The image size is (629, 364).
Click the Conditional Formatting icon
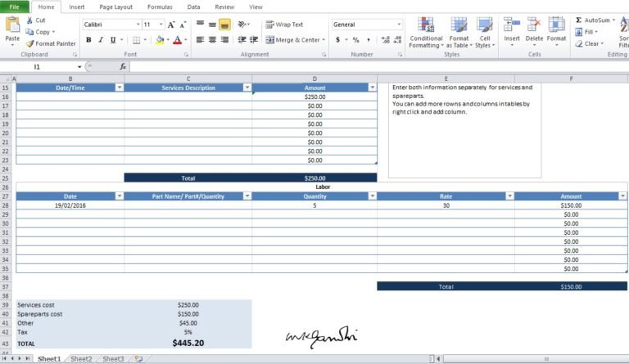click(426, 25)
